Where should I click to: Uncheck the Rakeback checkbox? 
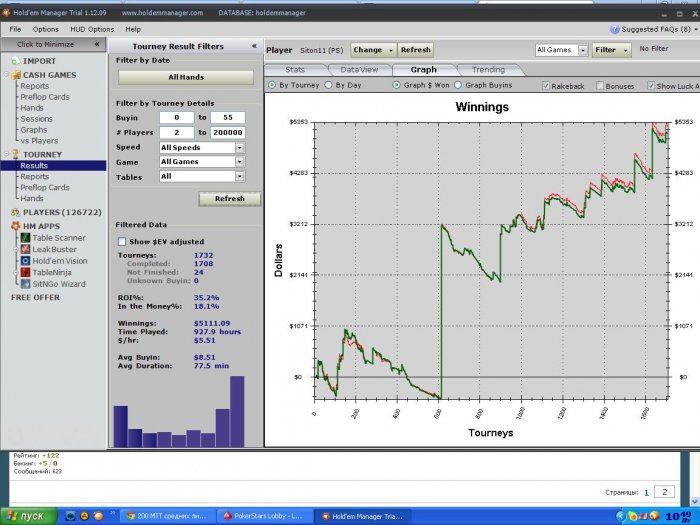pos(545,86)
